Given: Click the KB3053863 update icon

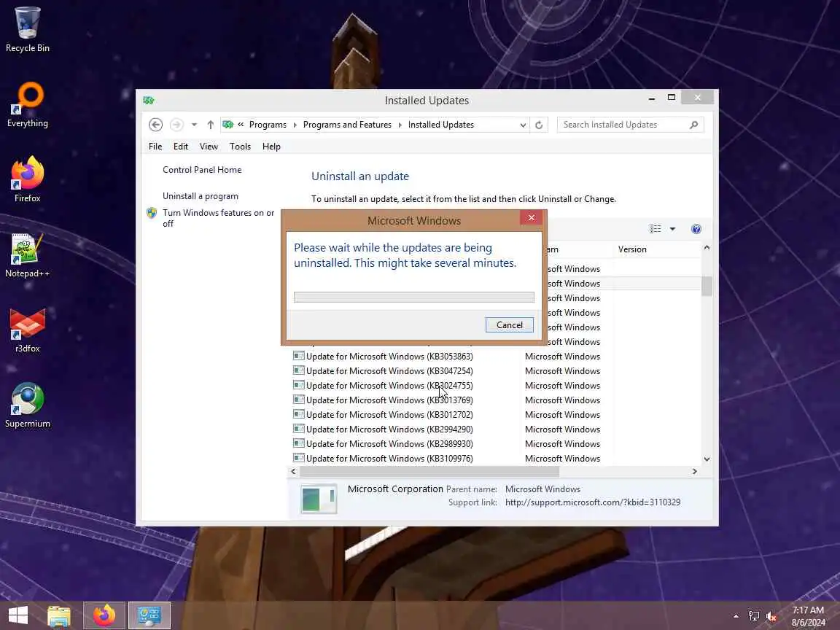Looking at the screenshot, I should 298,356.
